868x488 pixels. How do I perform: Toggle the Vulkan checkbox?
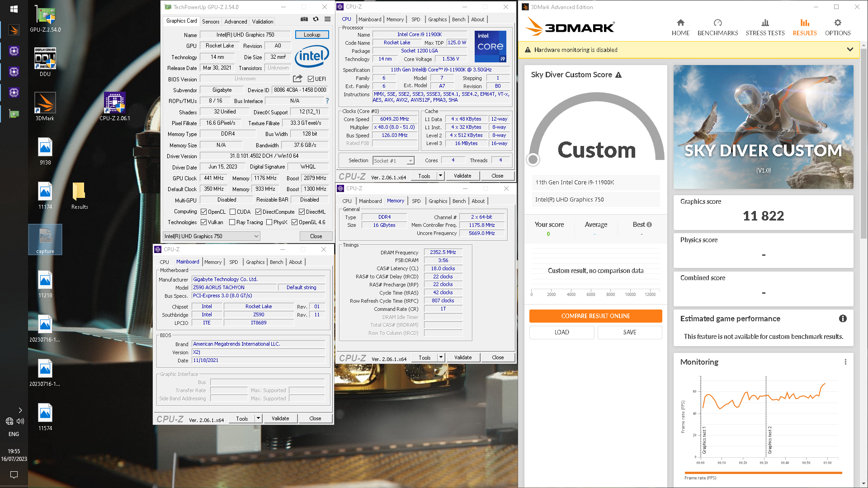[204, 222]
